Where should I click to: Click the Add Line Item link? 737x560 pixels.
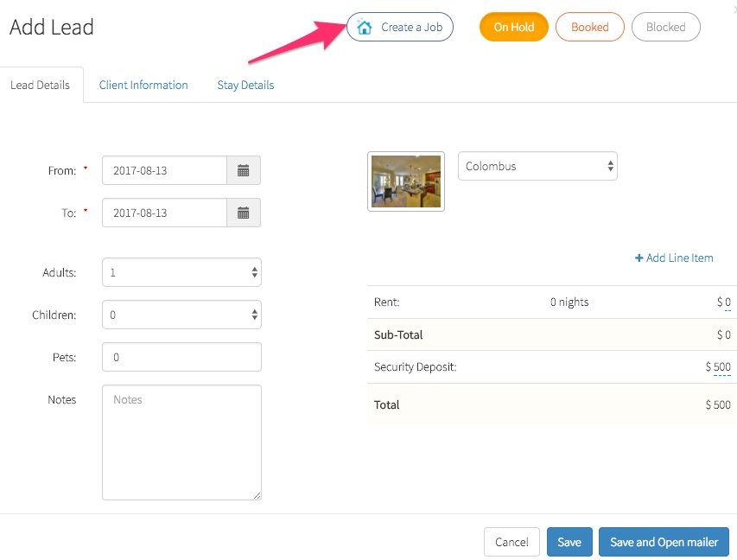[x=674, y=258]
